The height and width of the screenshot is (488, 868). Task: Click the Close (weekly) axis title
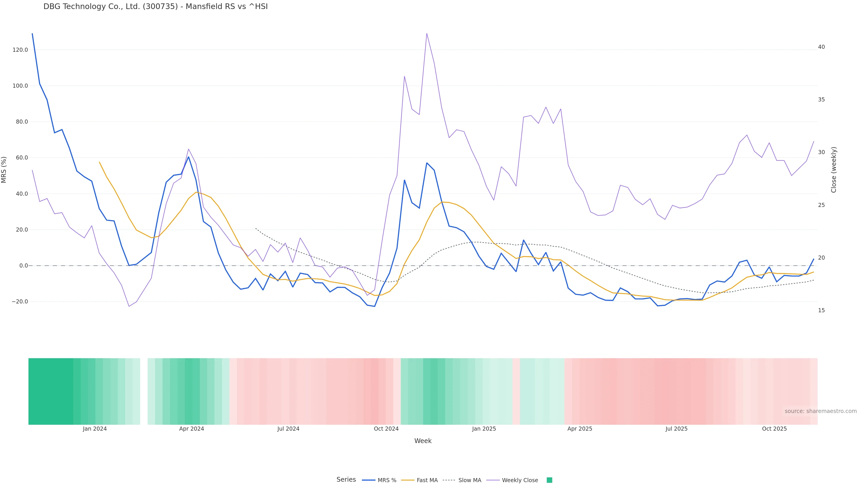click(834, 170)
